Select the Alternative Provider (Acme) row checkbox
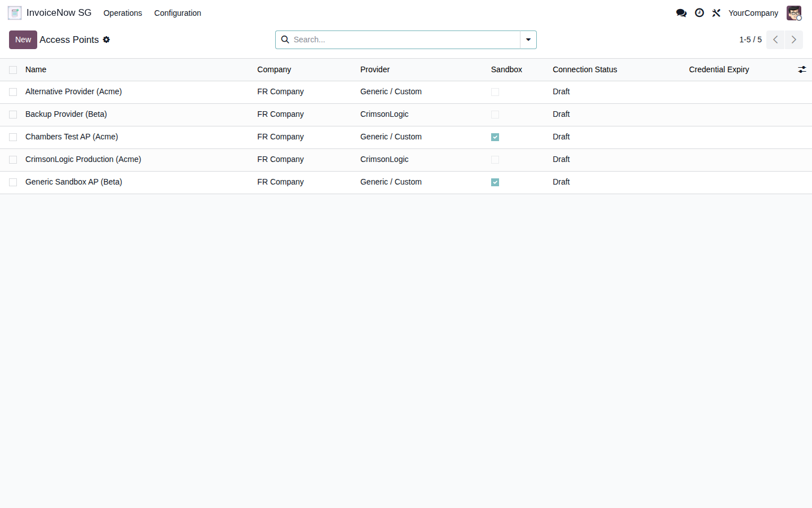The image size is (812, 508). coord(13,92)
